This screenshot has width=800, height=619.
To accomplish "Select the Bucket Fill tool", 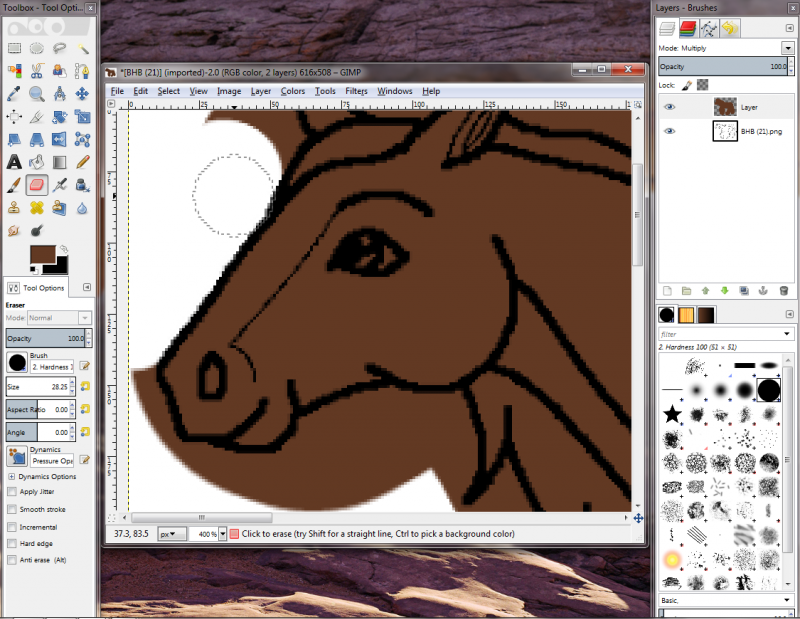I will tap(37, 162).
